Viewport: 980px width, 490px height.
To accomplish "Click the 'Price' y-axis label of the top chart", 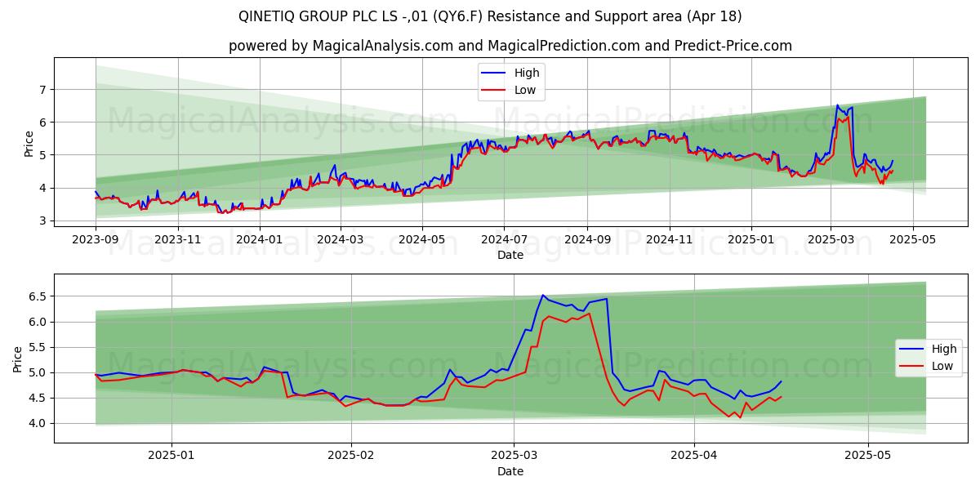I will click(x=29, y=144).
